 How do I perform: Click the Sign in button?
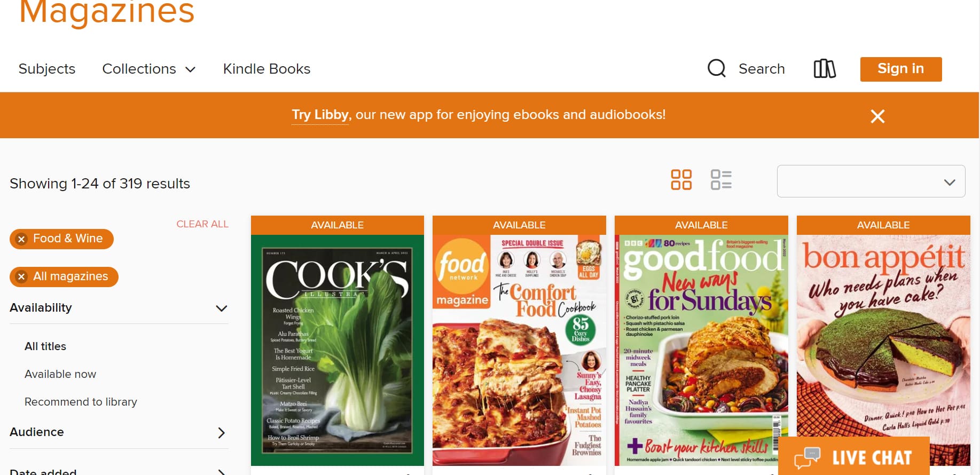[x=900, y=69]
